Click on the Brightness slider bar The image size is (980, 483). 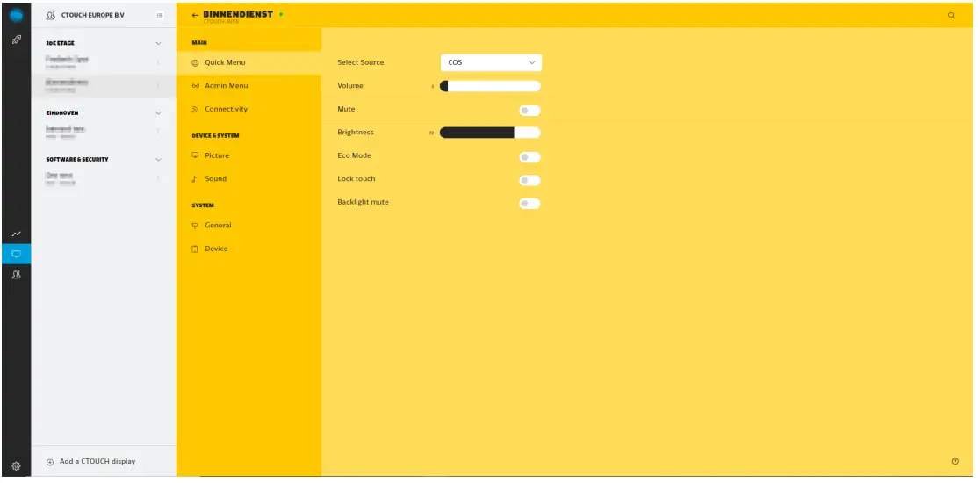pos(490,133)
